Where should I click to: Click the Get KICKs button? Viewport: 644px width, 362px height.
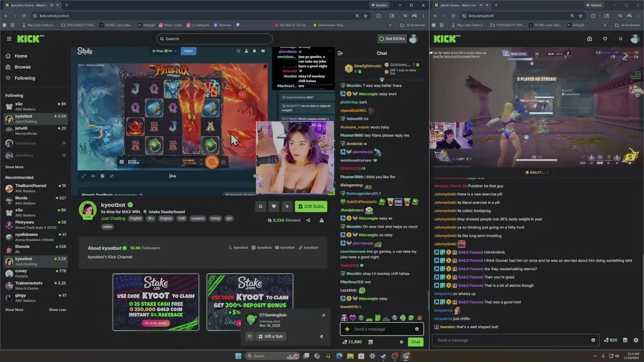pos(392,39)
